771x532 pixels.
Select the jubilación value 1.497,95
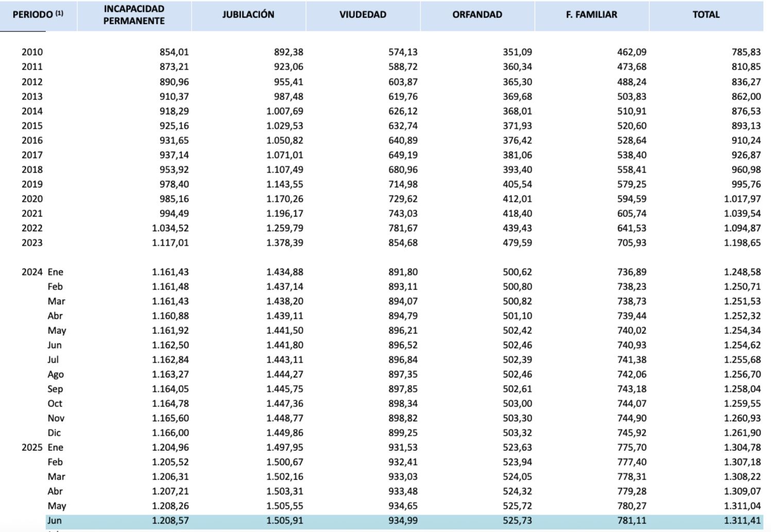click(285, 448)
